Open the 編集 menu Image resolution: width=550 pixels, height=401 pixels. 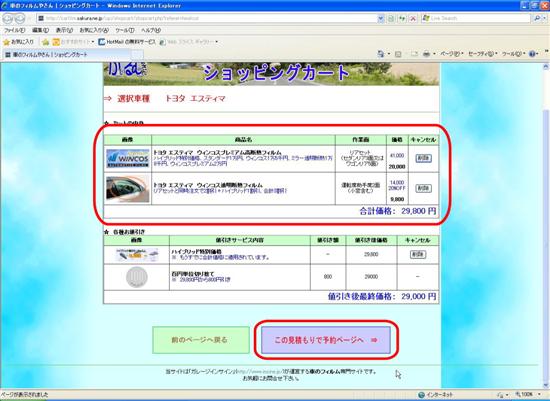40,31
